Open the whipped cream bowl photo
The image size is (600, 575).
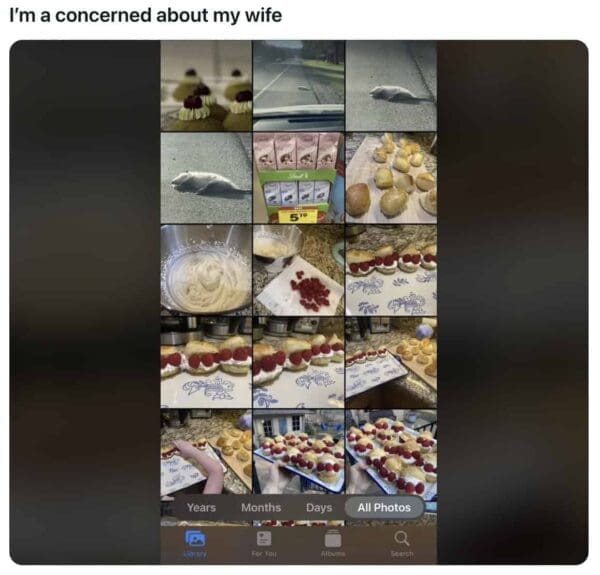point(206,270)
